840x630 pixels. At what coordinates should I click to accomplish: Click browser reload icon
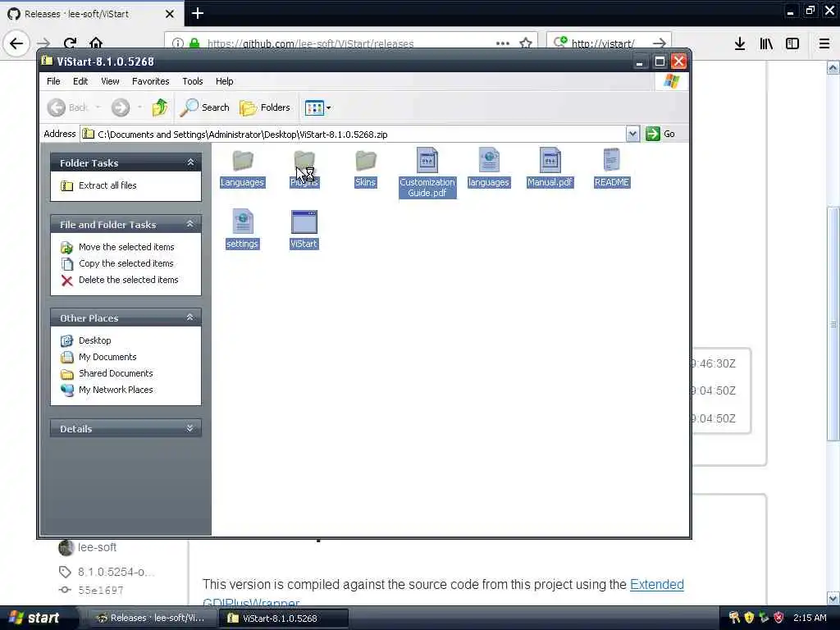tap(70, 43)
